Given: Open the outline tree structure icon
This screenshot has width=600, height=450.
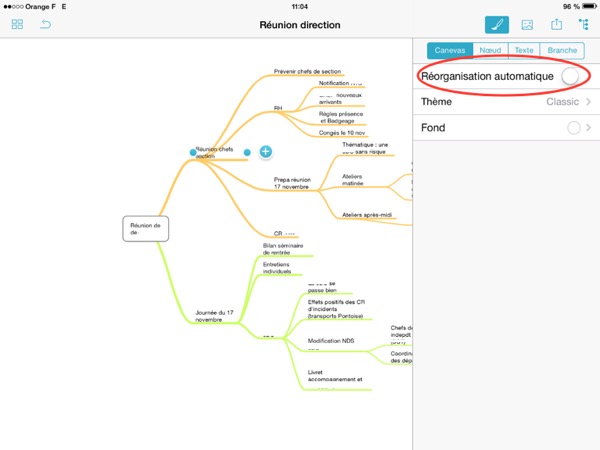Looking at the screenshot, I should 584,25.
